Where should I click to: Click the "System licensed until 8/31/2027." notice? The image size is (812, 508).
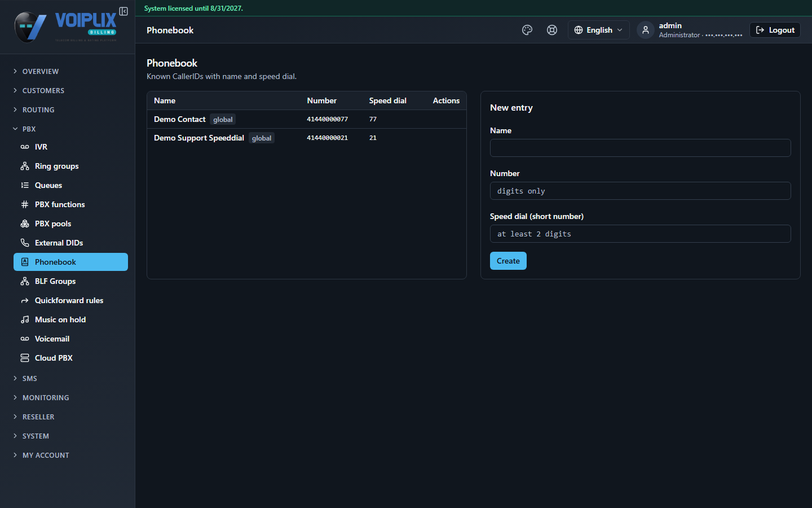(x=193, y=8)
